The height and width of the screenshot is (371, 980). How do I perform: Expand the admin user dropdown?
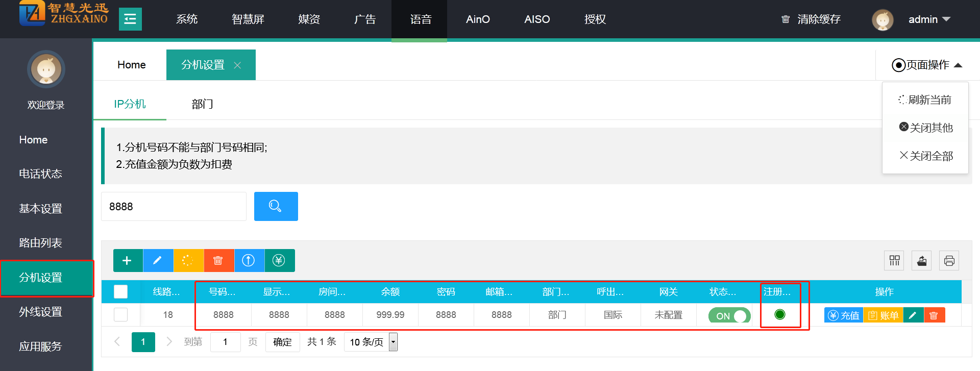929,19
